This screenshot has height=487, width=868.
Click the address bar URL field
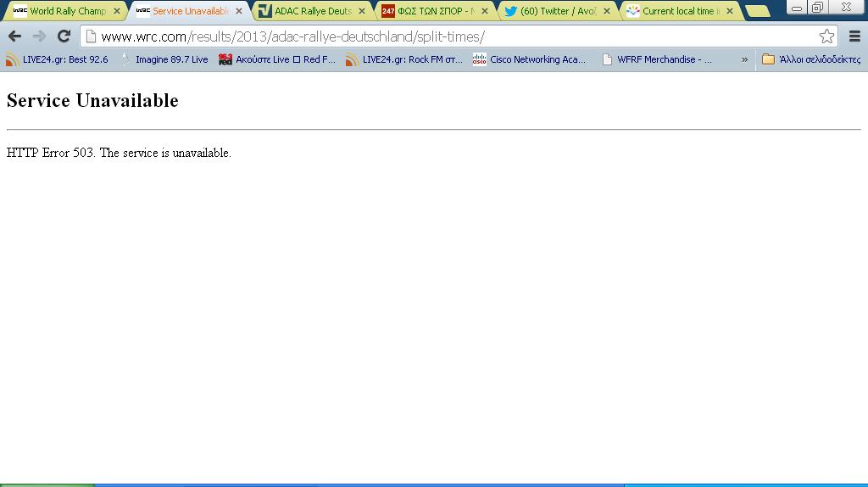tap(449, 36)
